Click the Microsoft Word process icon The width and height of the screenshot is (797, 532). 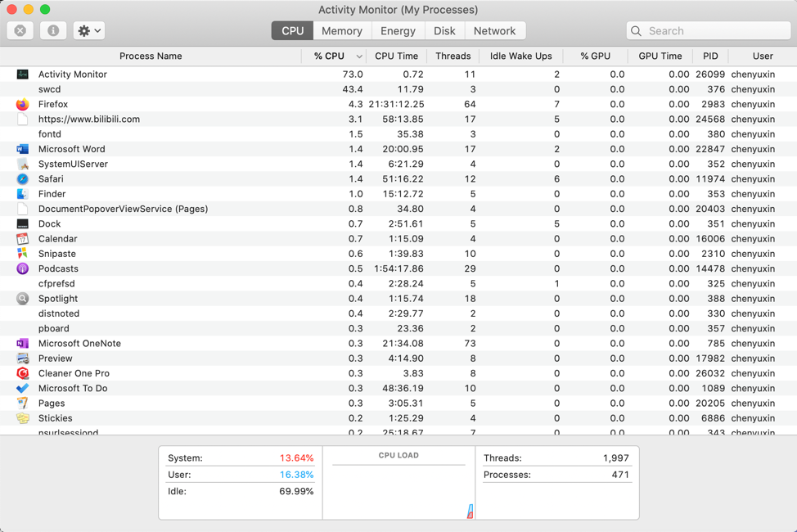click(x=22, y=149)
